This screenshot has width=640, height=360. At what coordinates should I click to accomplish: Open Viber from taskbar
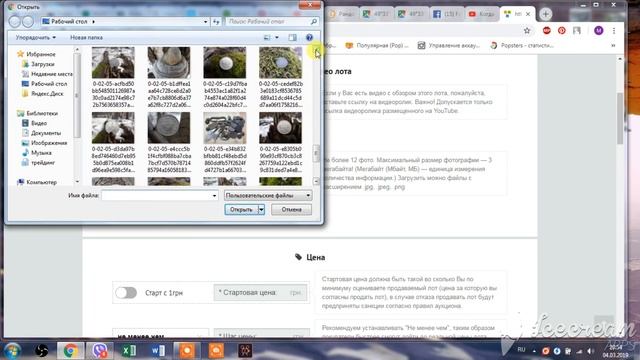99,351
